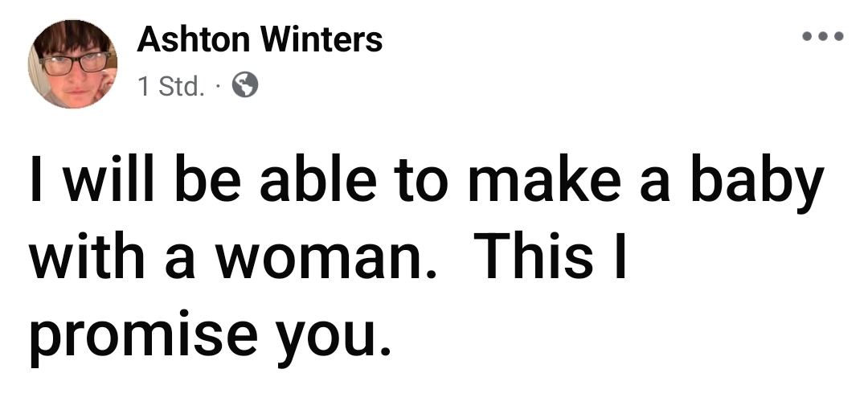Viewport: 868px width, 414px height.
Task: Click the globe public privacy icon
Action: click(x=244, y=85)
